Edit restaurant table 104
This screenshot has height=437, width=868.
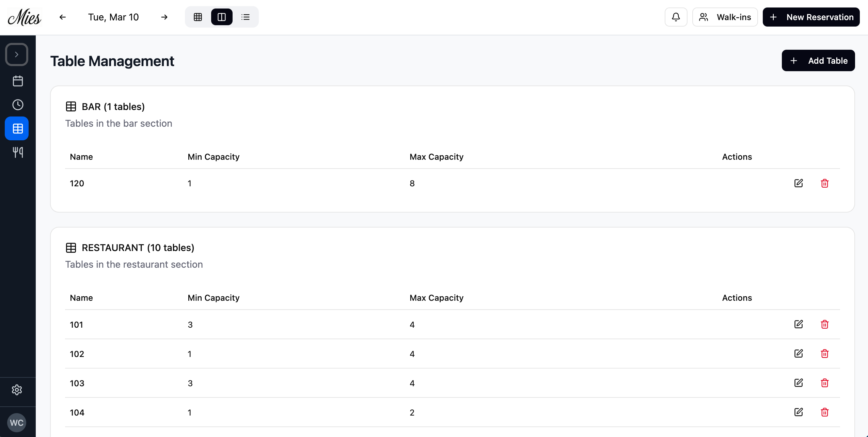pyautogui.click(x=799, y=412)
